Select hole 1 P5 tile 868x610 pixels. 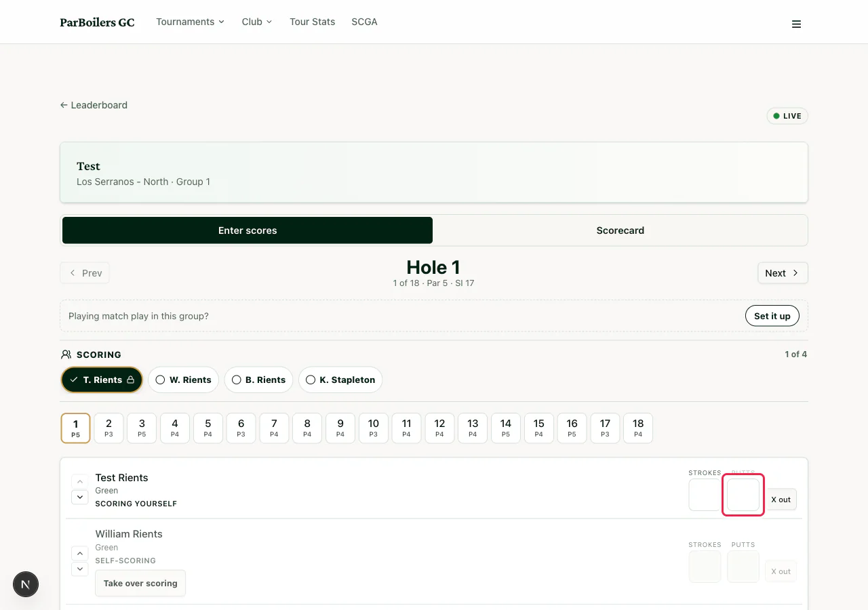(75, 428)
